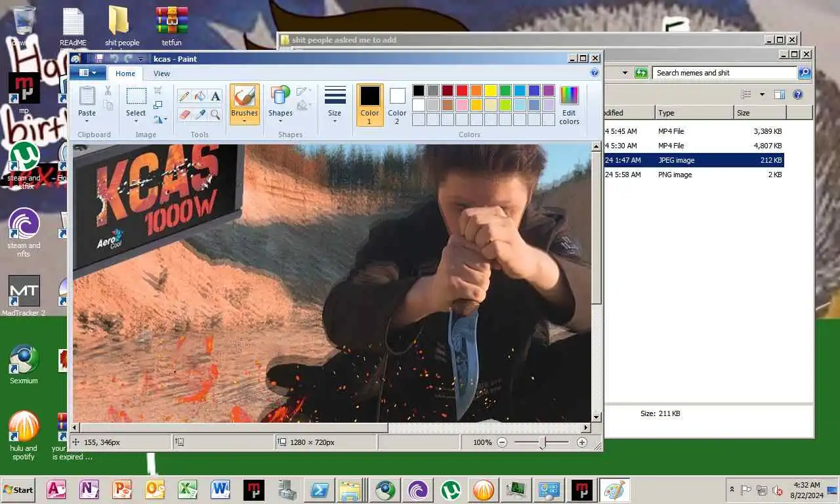
Task: Open the tetfun archive on desktop
Action: coord(172,26)
